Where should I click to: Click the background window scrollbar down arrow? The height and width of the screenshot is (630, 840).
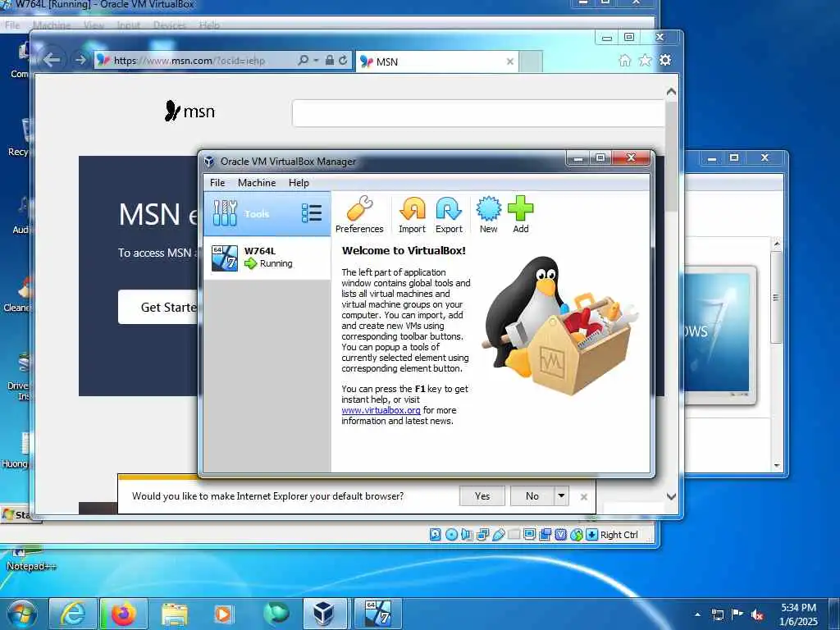(x=777, y=466)
